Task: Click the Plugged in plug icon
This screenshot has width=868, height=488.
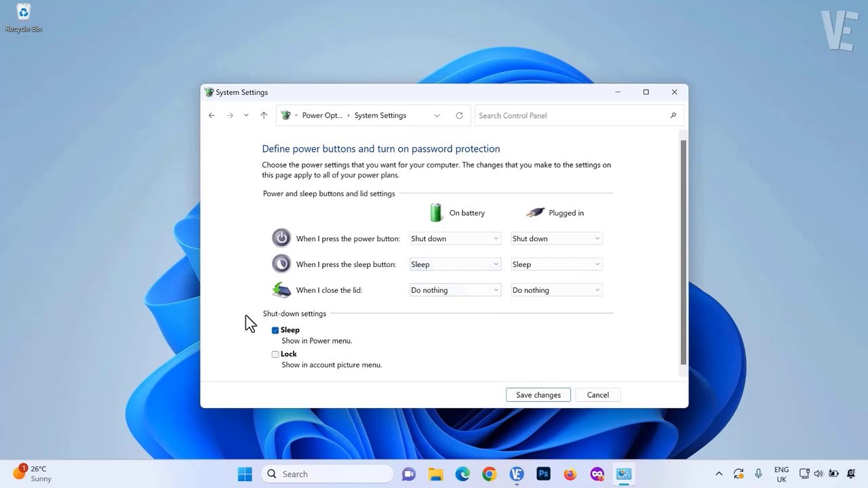Action: 535,213
